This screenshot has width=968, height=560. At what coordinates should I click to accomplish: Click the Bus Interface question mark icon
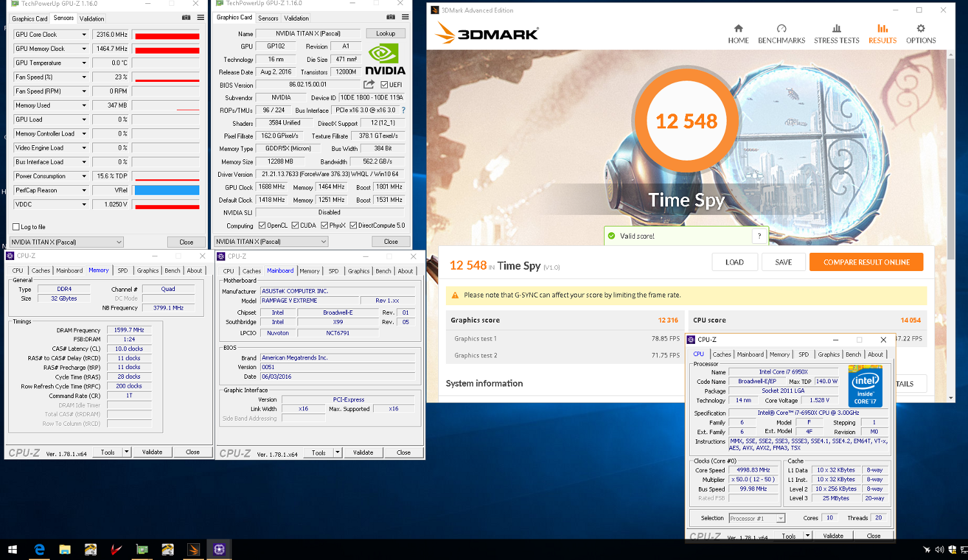point(404,110)
